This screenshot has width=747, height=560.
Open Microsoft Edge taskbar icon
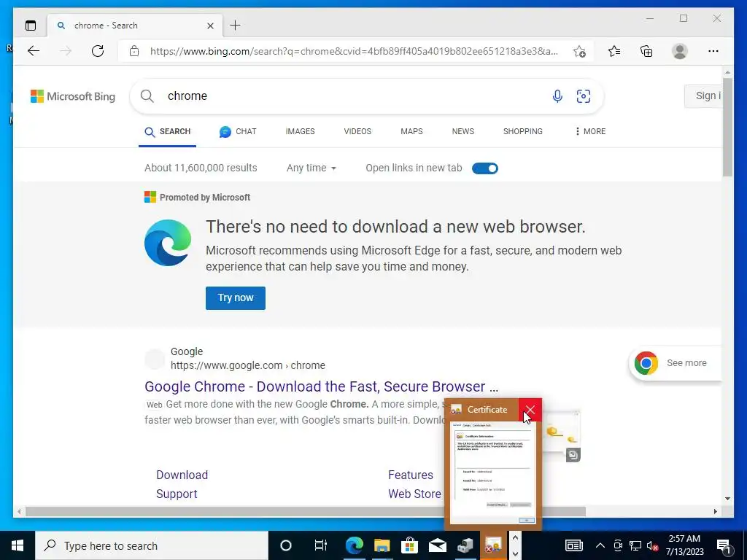(x=354, y=545)
